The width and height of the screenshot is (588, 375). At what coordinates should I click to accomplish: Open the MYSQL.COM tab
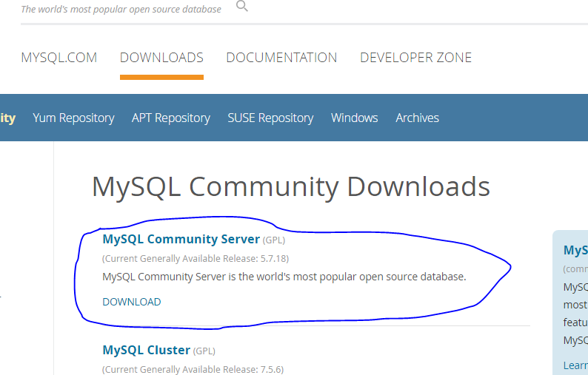pos(59,58)
